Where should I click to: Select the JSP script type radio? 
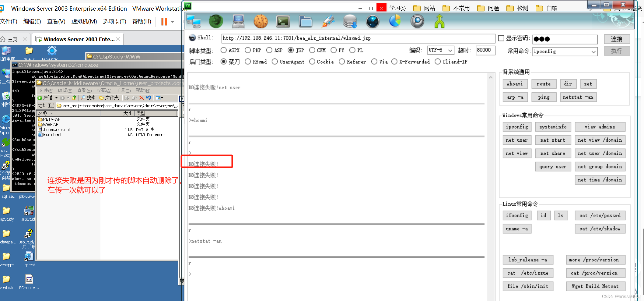click(291, 50)
